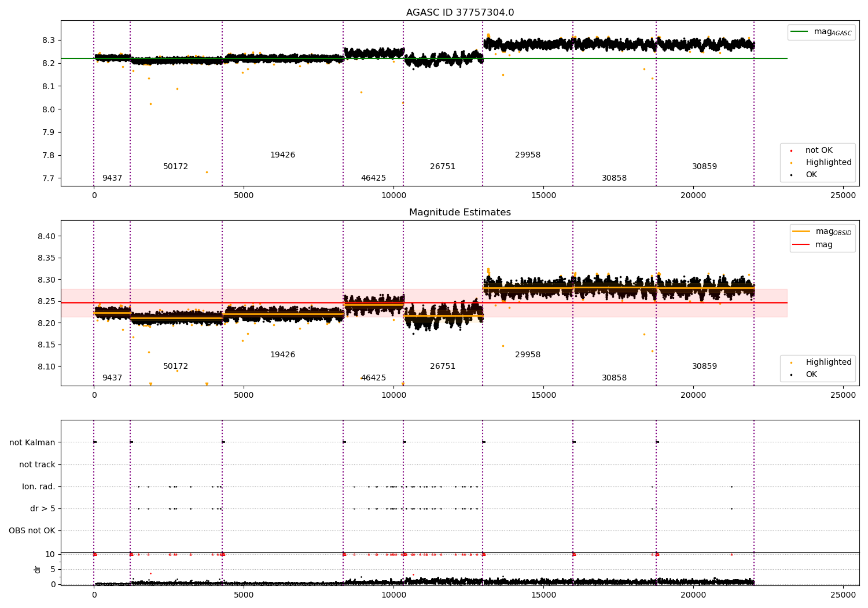
Task: Click the 'AGASC ID 37757304.0' plot title
Action: [460, 13]
